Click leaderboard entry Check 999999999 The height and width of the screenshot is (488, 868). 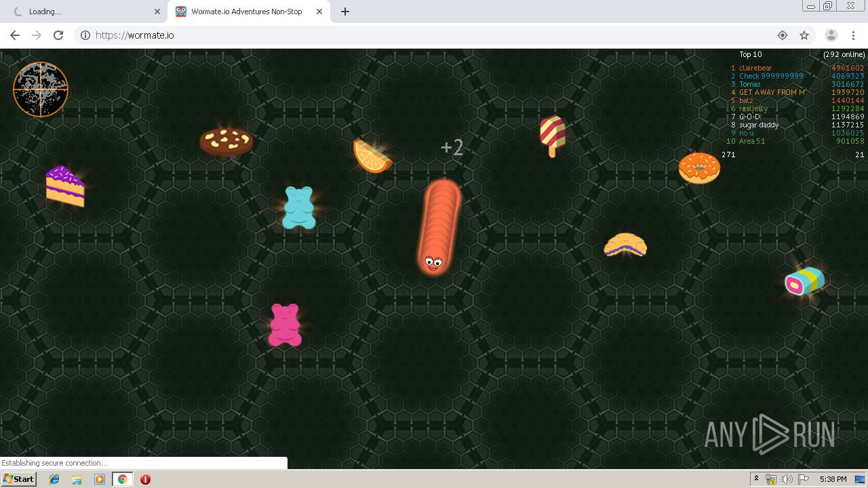(771, 76)
